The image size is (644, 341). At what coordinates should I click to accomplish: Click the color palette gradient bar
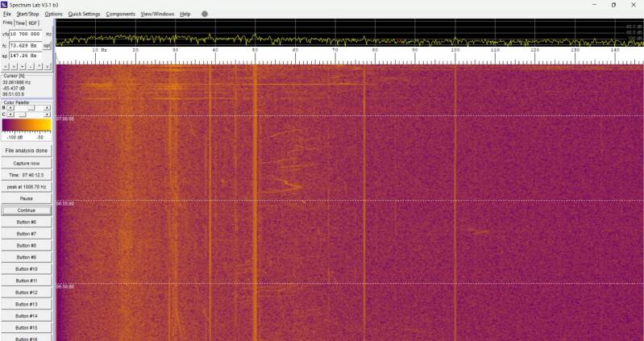point(27,125)
